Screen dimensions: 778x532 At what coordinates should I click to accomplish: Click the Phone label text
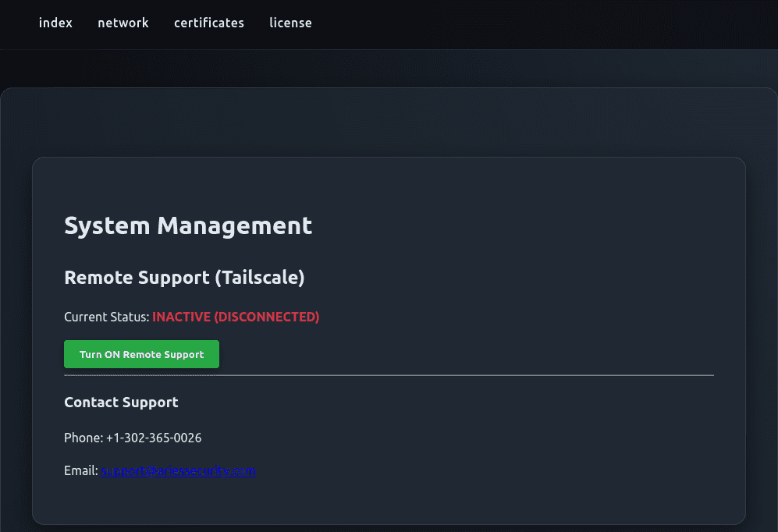83,438
